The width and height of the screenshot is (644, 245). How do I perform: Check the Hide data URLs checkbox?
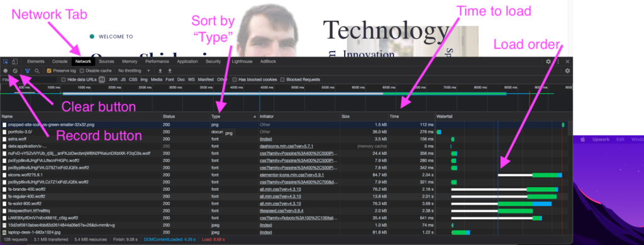(x=64, y=80)
